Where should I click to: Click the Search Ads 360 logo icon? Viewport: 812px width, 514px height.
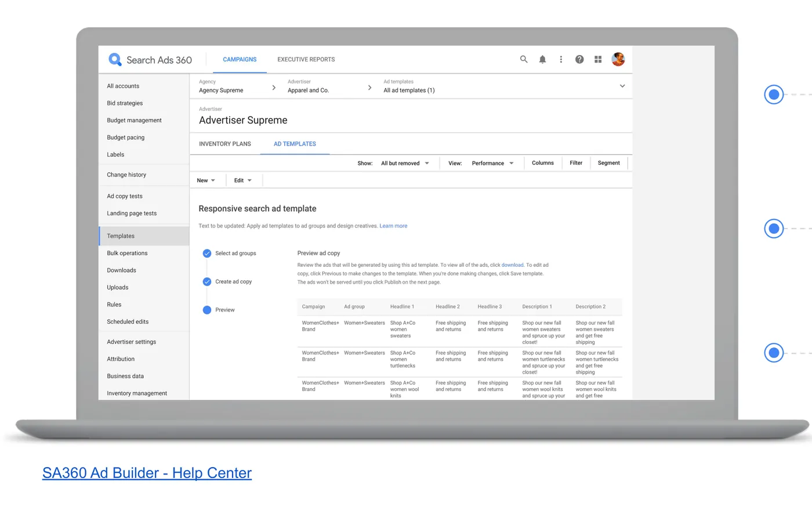115,59
